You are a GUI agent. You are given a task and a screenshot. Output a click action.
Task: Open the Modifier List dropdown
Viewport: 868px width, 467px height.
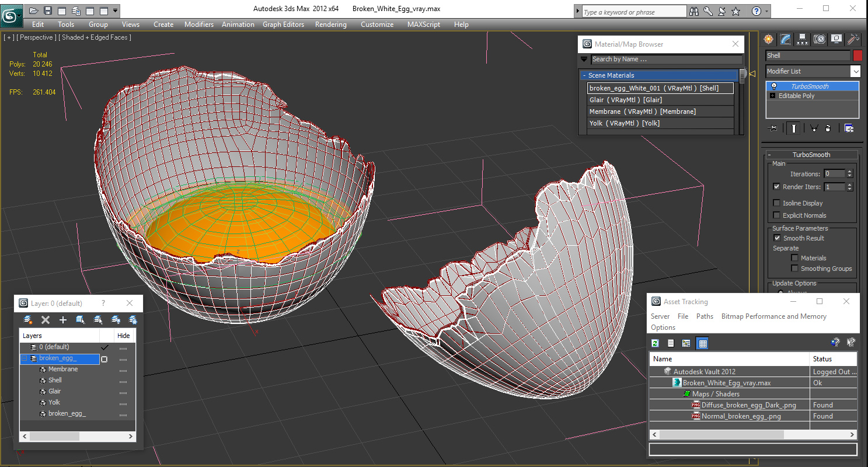click(x=855, y=71)
